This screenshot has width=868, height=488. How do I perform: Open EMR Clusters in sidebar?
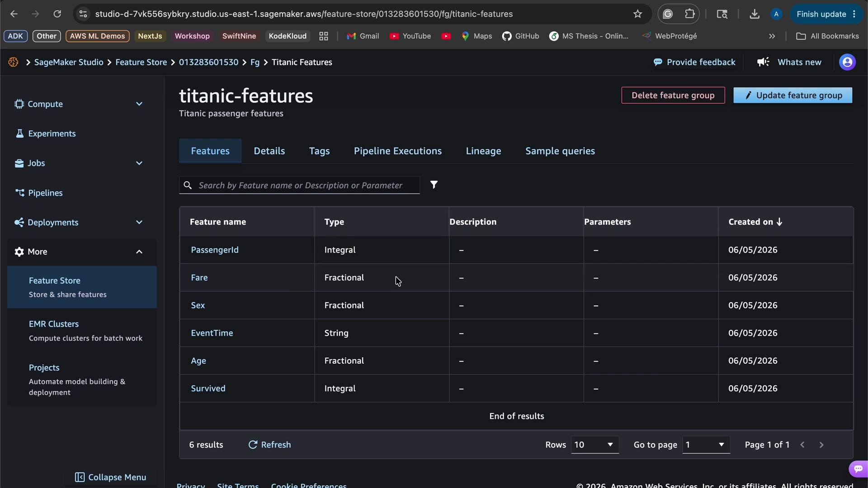click(82, 331)
